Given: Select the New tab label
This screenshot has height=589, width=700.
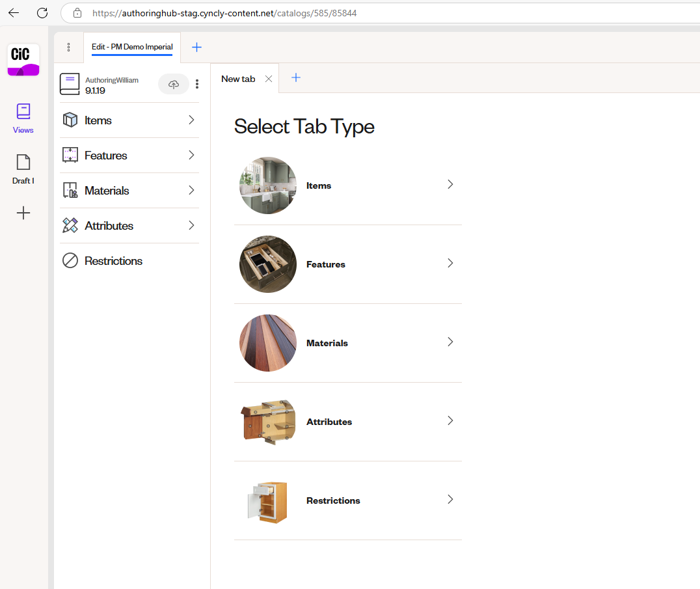Looking at the screenshot, I should pos(238,78).
